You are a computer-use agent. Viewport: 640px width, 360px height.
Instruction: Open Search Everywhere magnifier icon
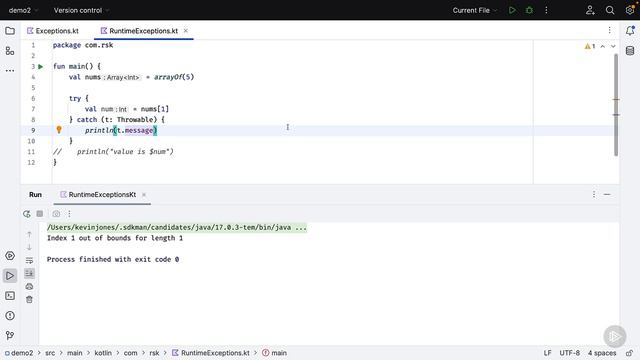pos(610,10)
